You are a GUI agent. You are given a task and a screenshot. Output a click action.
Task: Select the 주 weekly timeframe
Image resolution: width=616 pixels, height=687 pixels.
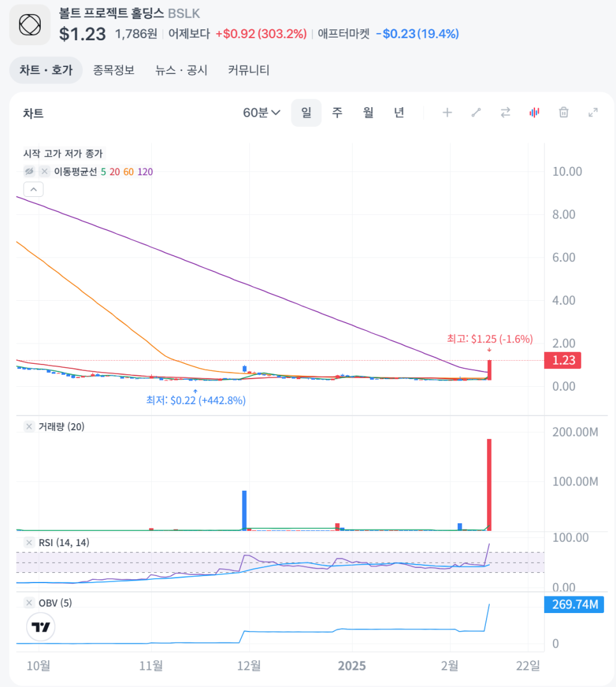(x=337, y=113)
